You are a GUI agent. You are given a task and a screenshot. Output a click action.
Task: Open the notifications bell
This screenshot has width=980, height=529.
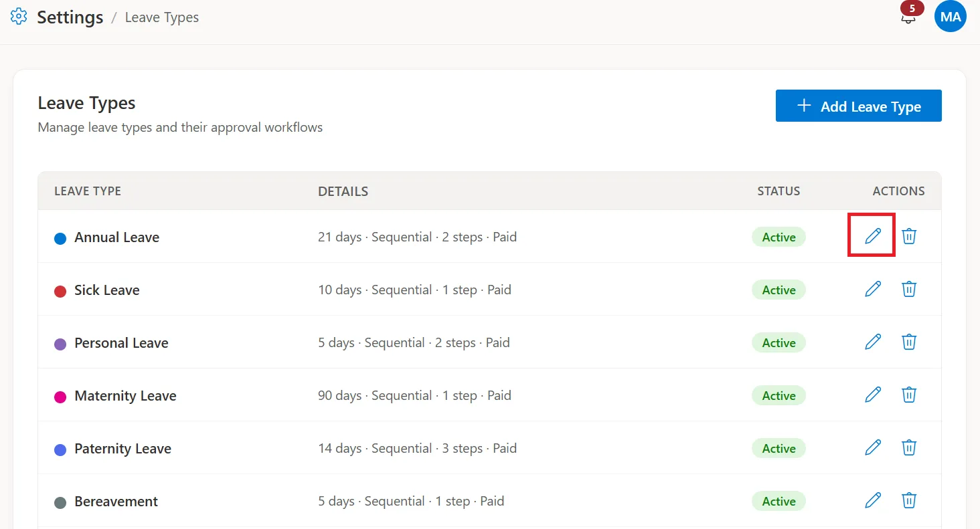pos(908,17)
